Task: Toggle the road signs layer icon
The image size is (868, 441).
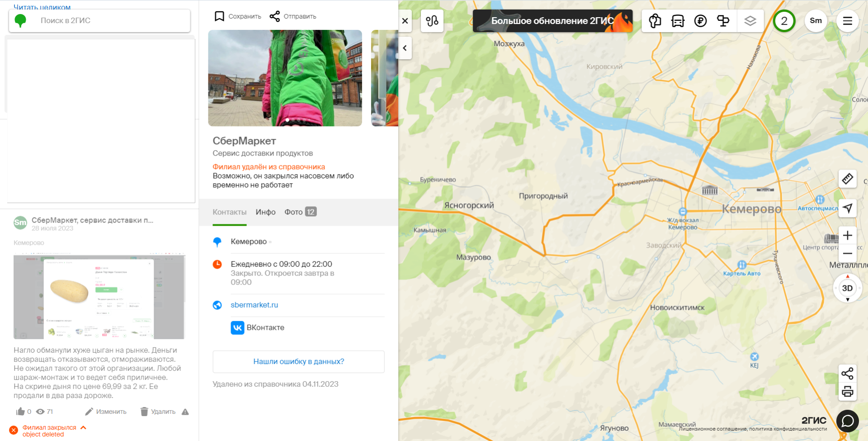Action: (723, 21)
